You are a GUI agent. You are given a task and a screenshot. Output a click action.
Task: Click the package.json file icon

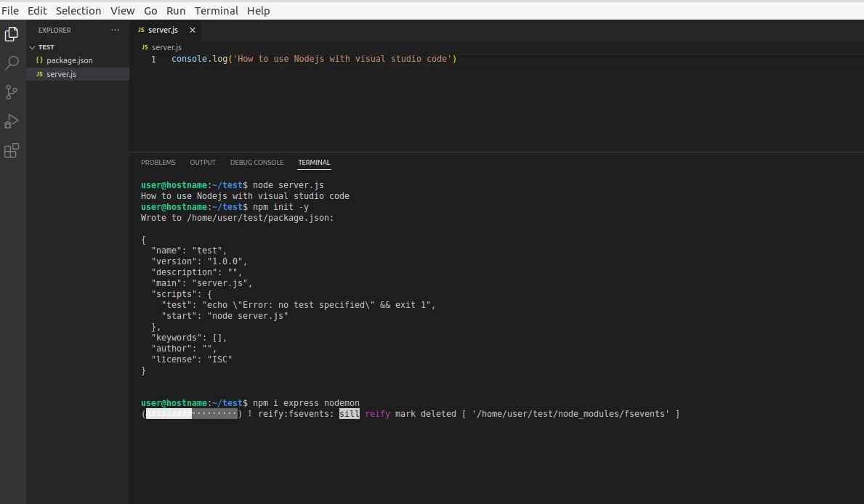(39, 60)
